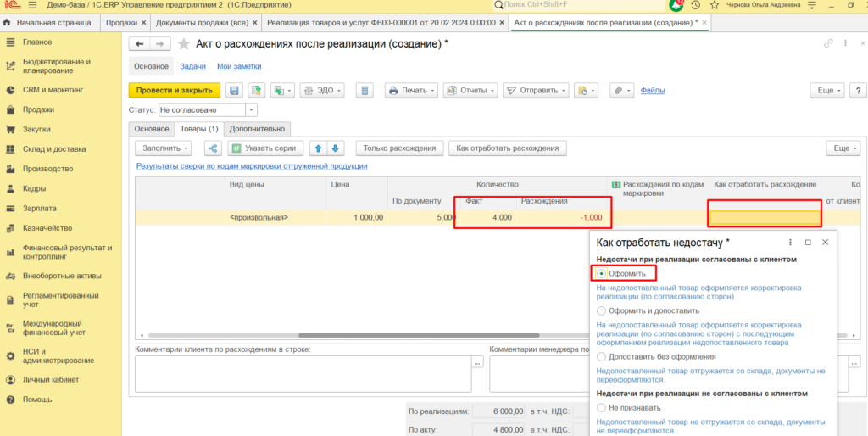
Task: Expand the Статус dropdown arrow
Action: (x=251, y=110)
